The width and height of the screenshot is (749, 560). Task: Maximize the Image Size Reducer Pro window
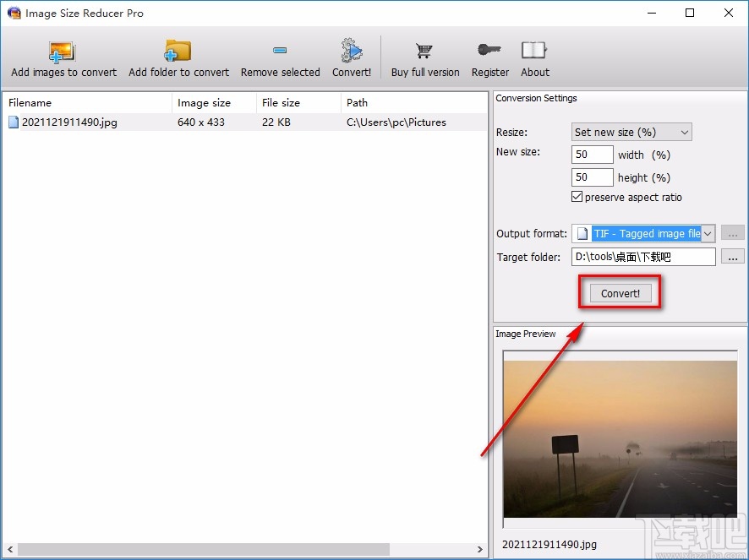pos(690,13)
